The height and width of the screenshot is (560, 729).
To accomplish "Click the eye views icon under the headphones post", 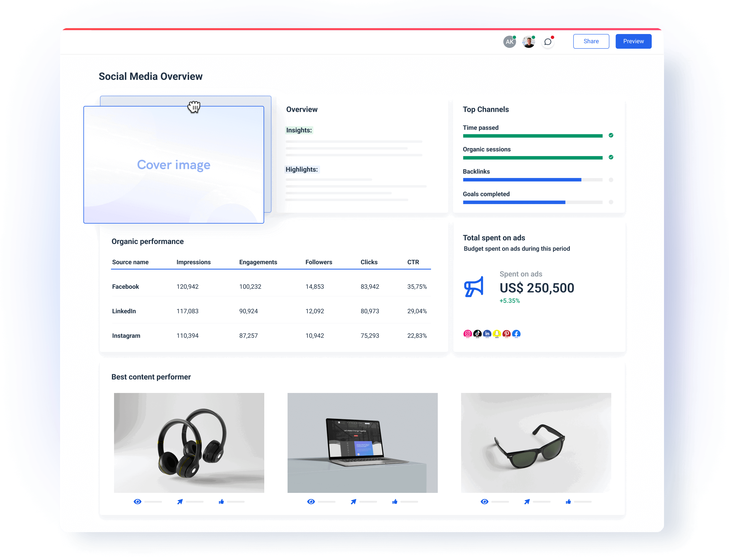I will 138,501.
